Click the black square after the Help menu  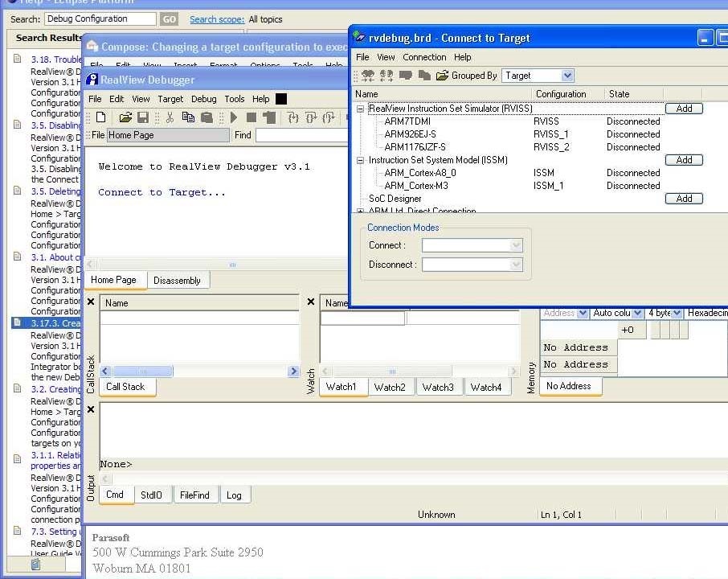point(281,99)
